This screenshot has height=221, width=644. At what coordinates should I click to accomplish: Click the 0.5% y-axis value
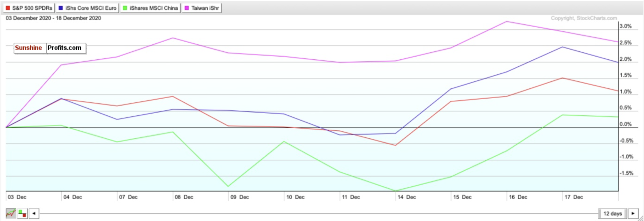[x=626, y=108]
